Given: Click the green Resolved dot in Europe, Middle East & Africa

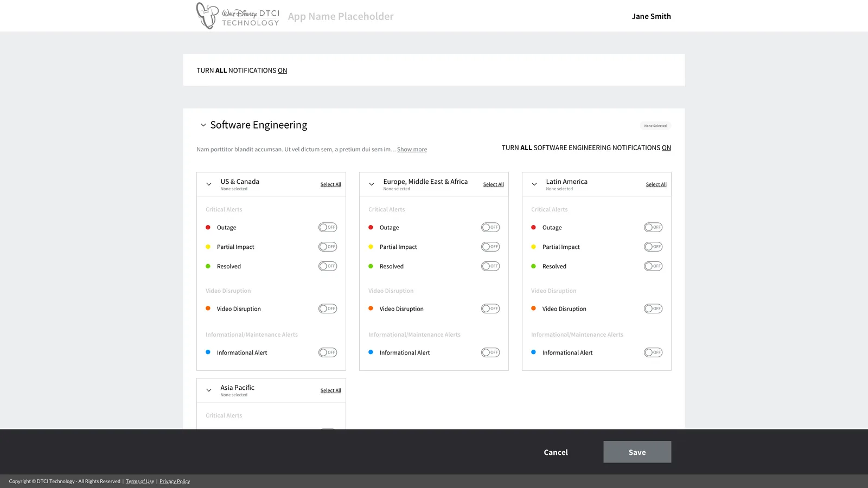Looking at the screenshot, I should point(371,266).
